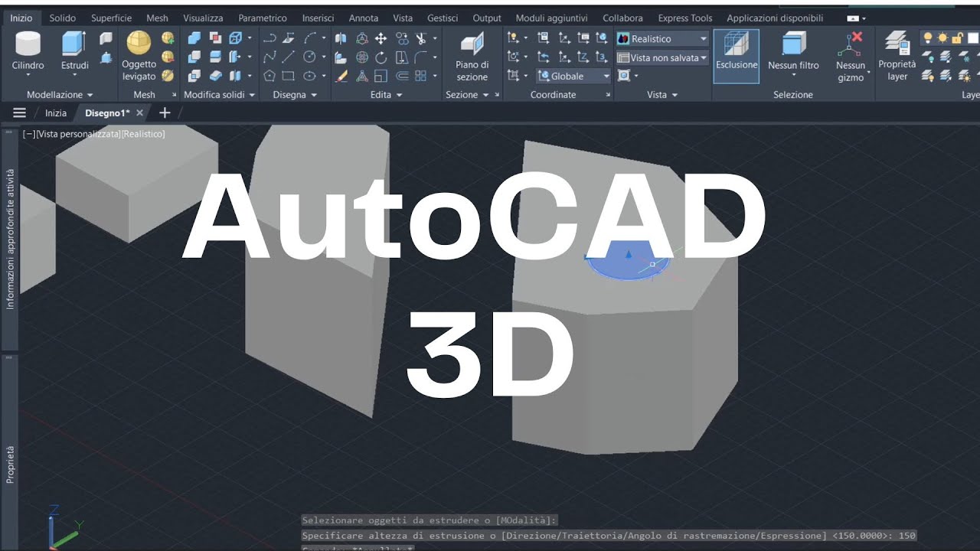Open the Coordinate panel dialog launcher arrow
The height and width of the screenshot is (551, 980).
[608, 95]
